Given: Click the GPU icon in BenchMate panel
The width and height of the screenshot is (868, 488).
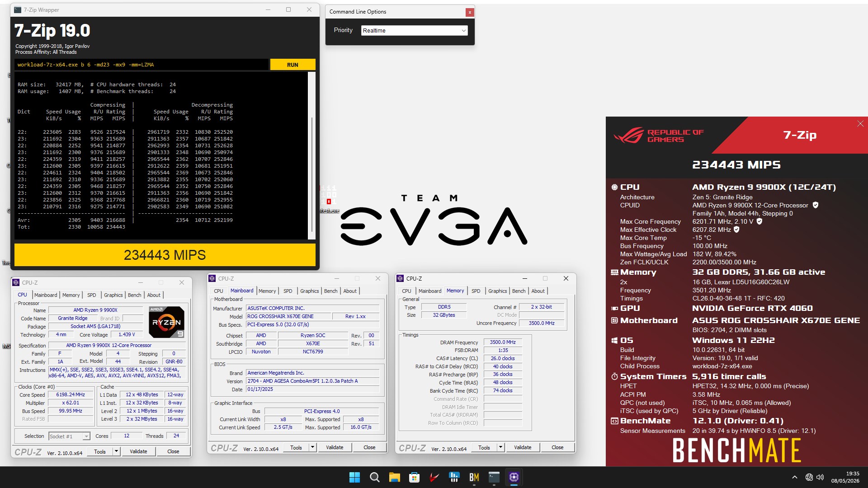Looking at the screenshot, I should (x=614, y=308).
